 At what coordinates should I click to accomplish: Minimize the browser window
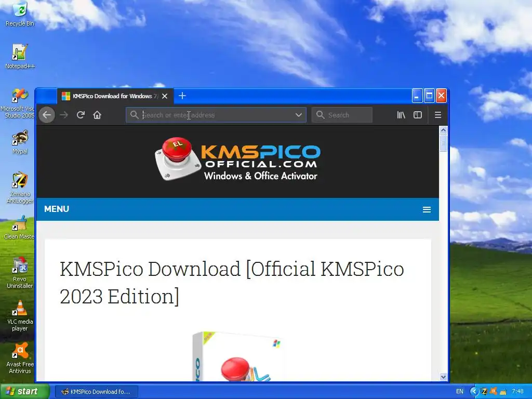(417, 96)
